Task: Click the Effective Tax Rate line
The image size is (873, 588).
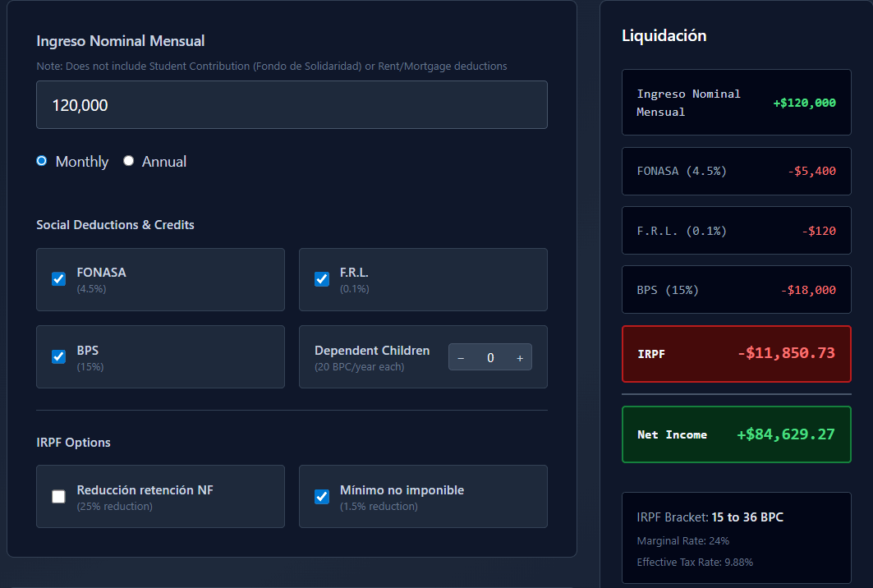Action: pyautogui.click(x=695, y=563)
